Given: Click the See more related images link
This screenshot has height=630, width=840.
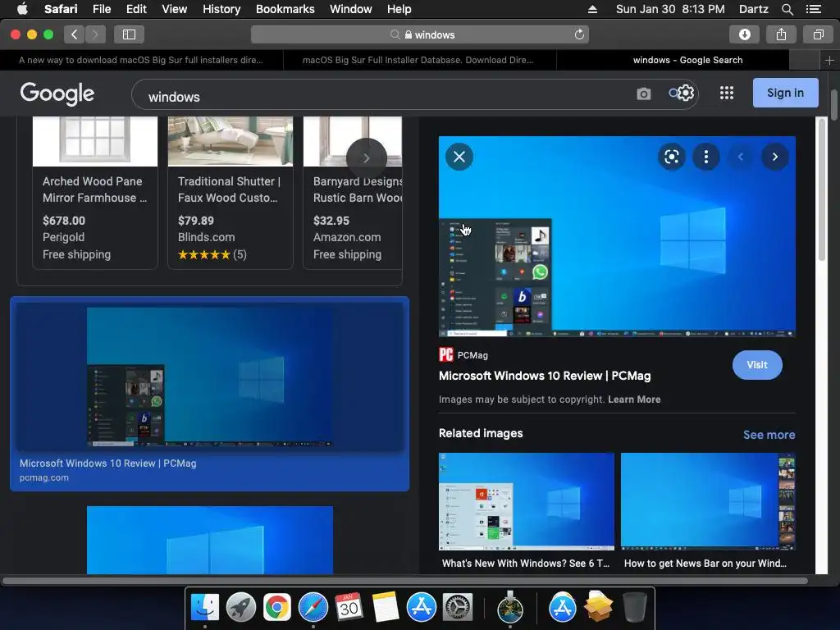Looking at the screenshot, I should pyautogui.click(x=769, y=435).
